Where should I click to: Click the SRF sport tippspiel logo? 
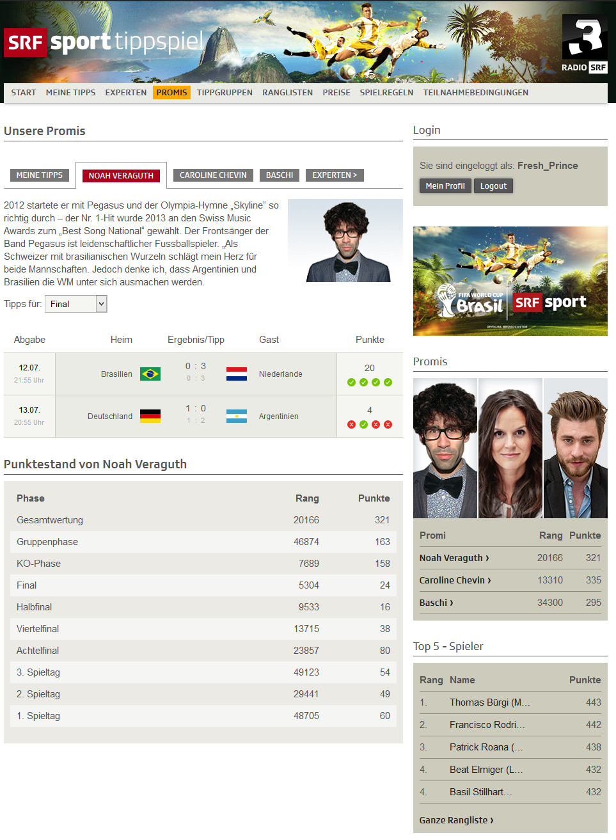tap(104, 42)
